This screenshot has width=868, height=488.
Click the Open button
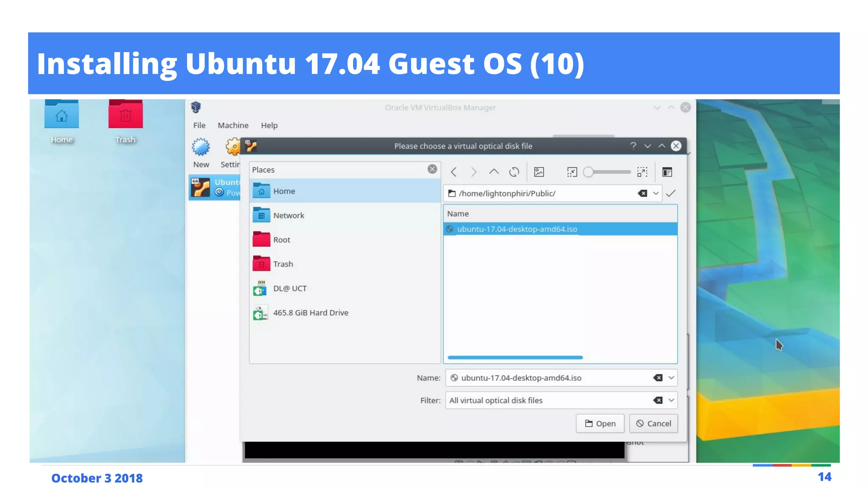(x=600, y=424)
